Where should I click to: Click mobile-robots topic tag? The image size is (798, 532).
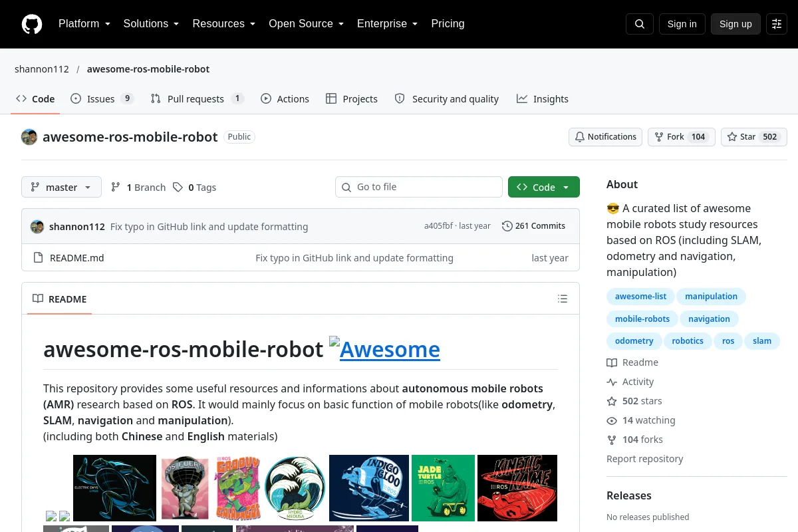(x=642, y=319)
